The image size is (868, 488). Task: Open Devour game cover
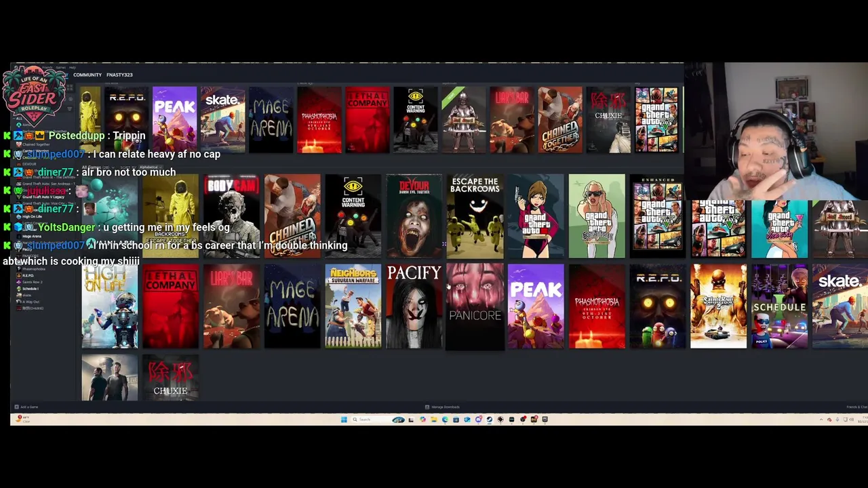[x=414, y=216]
